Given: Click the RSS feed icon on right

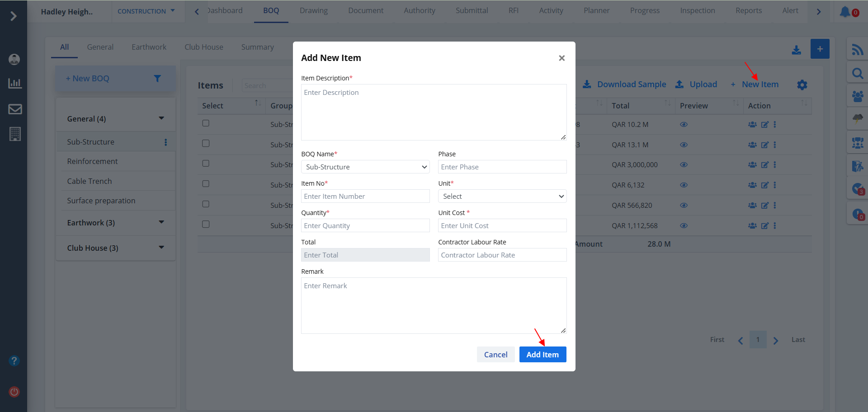Looking at the screenshot, I should coord(857,49).
